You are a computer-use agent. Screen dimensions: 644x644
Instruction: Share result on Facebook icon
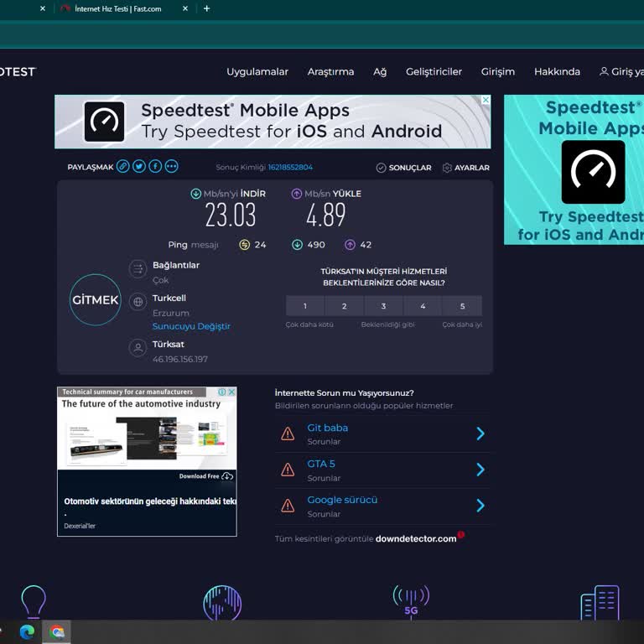[x=155, y=166]
